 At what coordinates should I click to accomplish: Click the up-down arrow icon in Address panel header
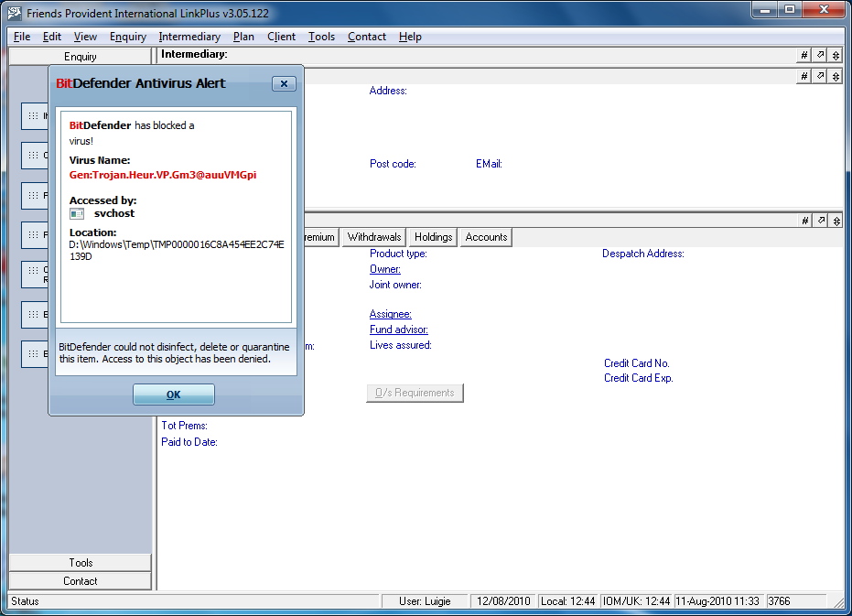(x=836, y=76)
